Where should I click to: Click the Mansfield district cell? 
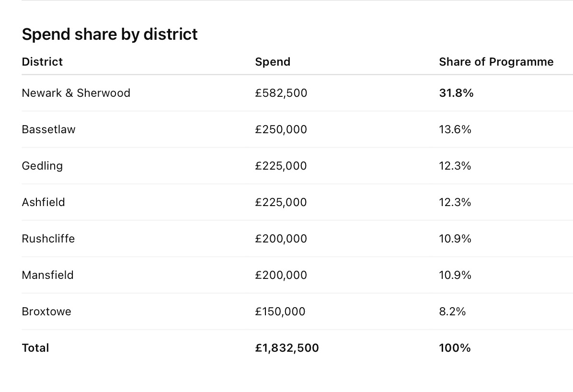47,275
